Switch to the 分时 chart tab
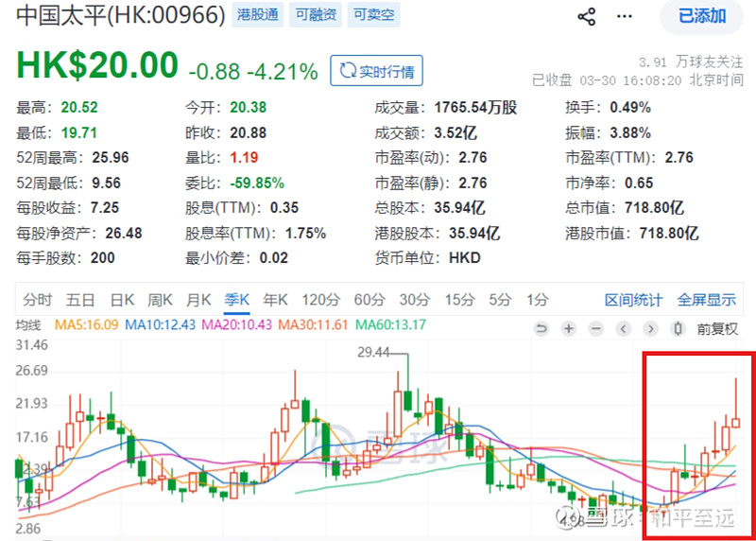756x541 pixels. tap(37, 300)
